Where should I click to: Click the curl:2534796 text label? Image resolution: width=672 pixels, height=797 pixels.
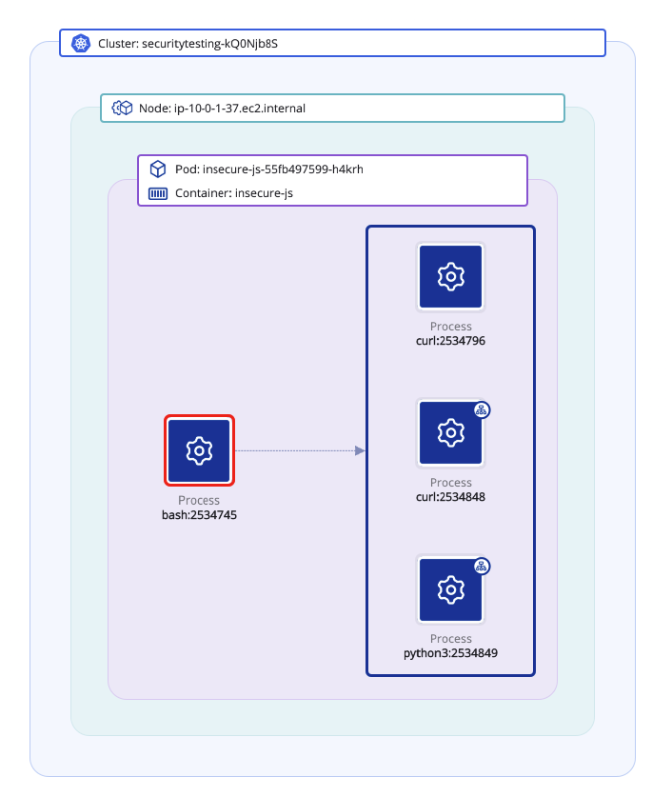(451, 340)
